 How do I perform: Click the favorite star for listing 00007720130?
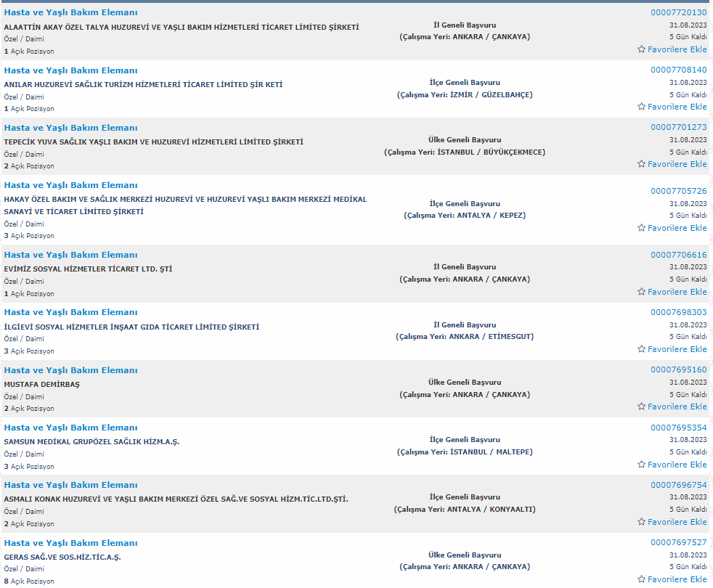(x=641, y=49)
